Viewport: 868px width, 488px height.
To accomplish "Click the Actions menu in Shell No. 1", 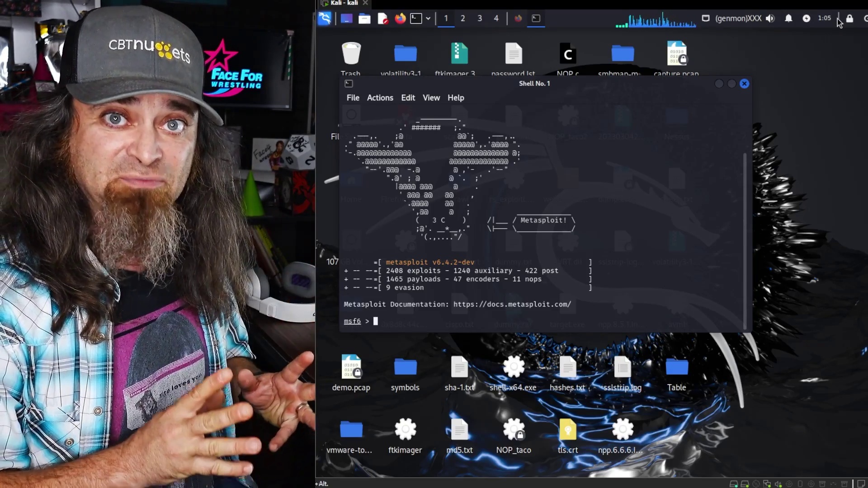I will (380, 97).
